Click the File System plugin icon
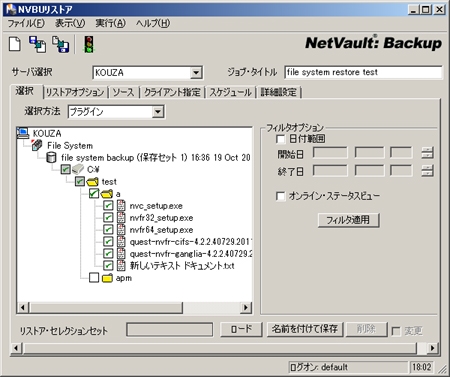Screen dimensions: 450x377 37,145
